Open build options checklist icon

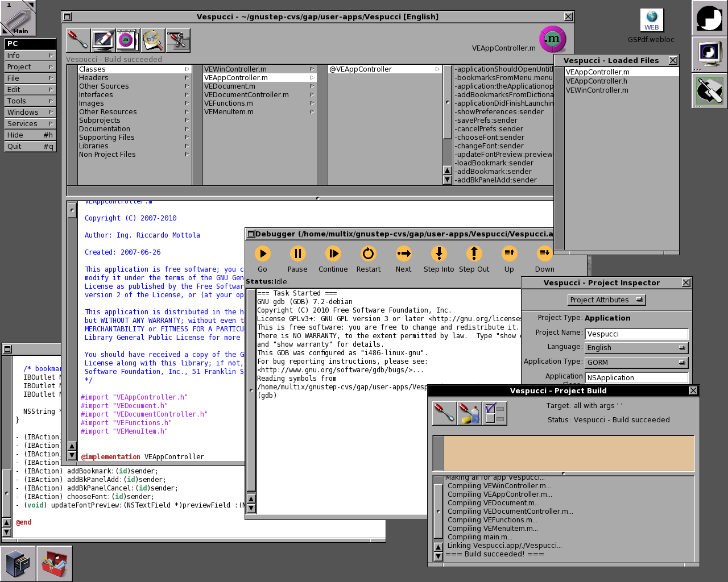click(x=494, y=413)
